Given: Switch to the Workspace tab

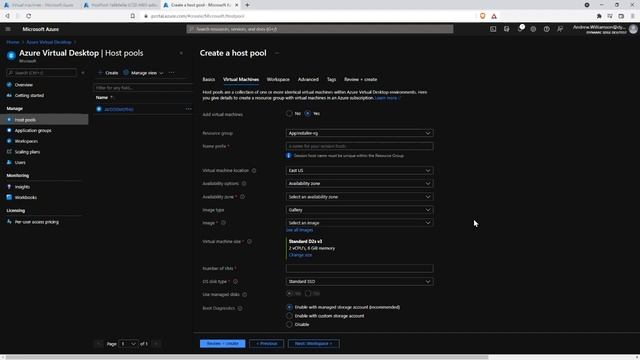Looking at the screenshot, I should 278,80.
